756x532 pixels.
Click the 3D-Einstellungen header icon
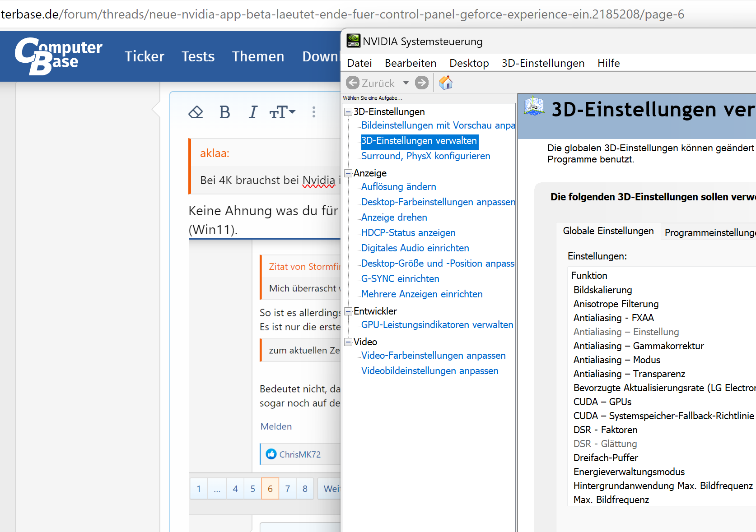pyautogui.click(x=534, y=107)
